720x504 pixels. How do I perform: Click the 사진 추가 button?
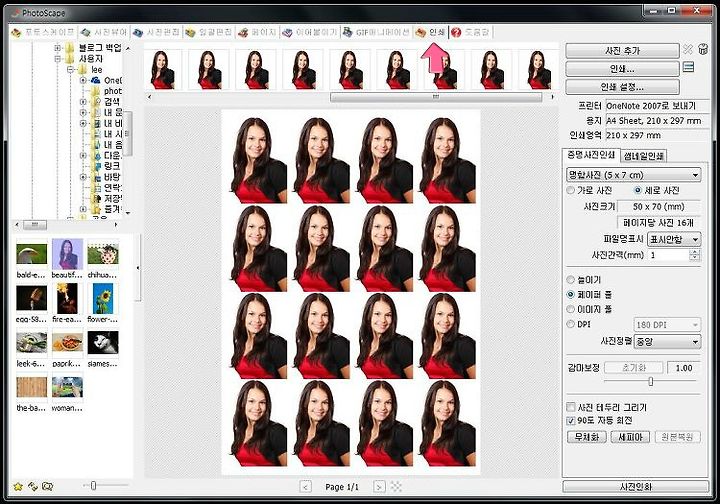(x=622, y=50)
